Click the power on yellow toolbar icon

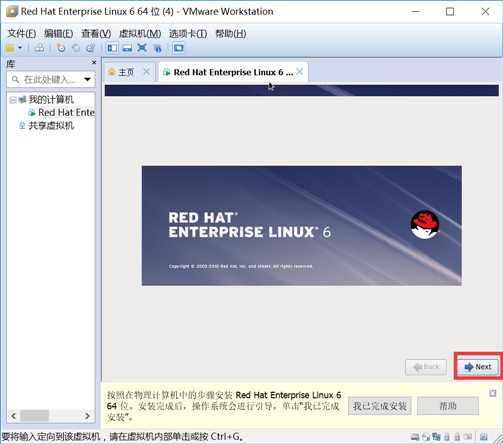click(9, 48)
